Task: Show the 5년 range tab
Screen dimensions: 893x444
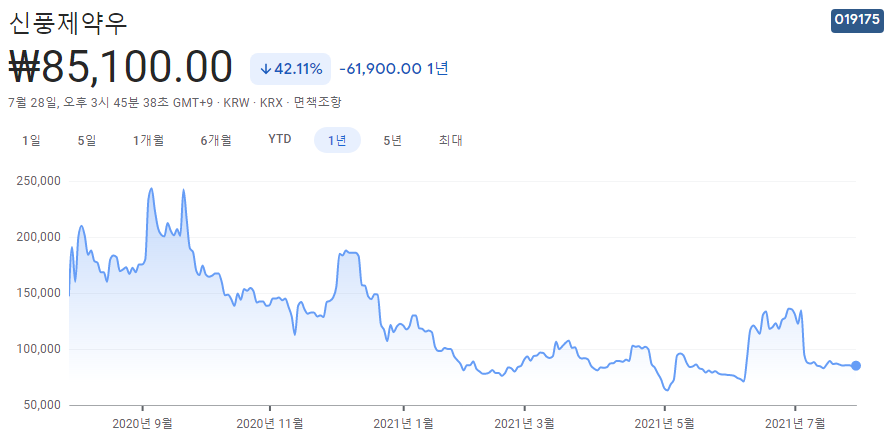Action: (x=393, y=140)
